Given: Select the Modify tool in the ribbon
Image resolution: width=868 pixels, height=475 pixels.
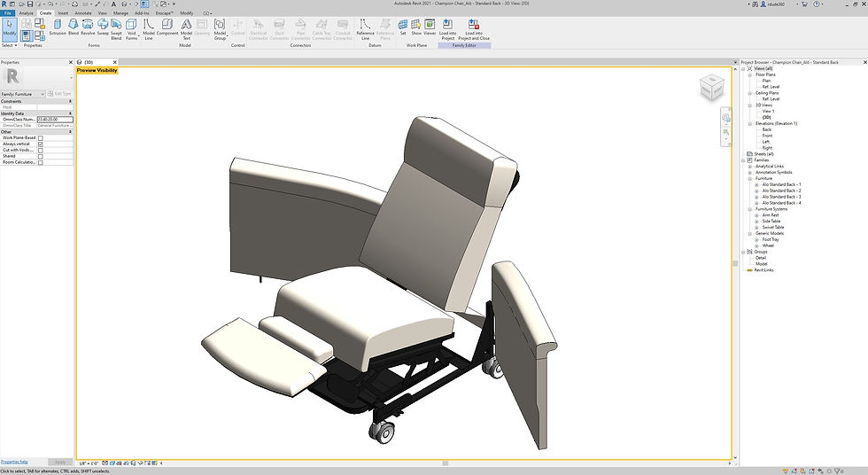Looking at the screenshot, I should [x=10, y=28].
